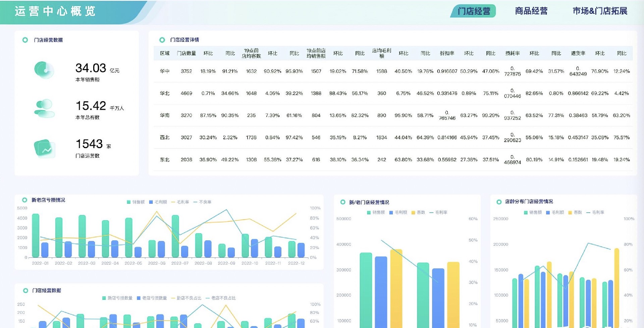Viewport: 644px width, 328px height.
Task: Click yellow 新店不良占比 legend line
Action: (173, 298)
